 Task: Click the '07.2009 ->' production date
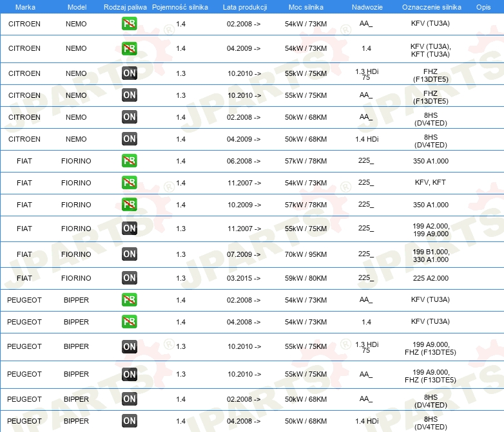[x=244, y=254]
